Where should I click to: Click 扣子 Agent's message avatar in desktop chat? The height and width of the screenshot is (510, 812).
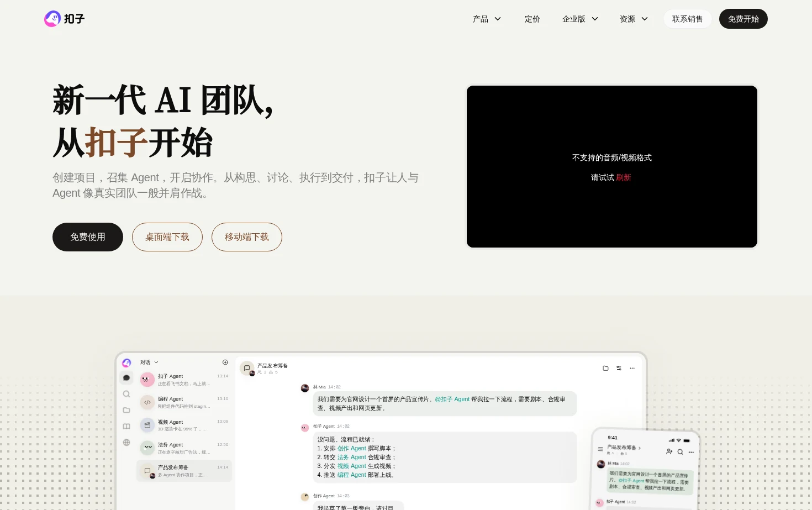[304, 428]
